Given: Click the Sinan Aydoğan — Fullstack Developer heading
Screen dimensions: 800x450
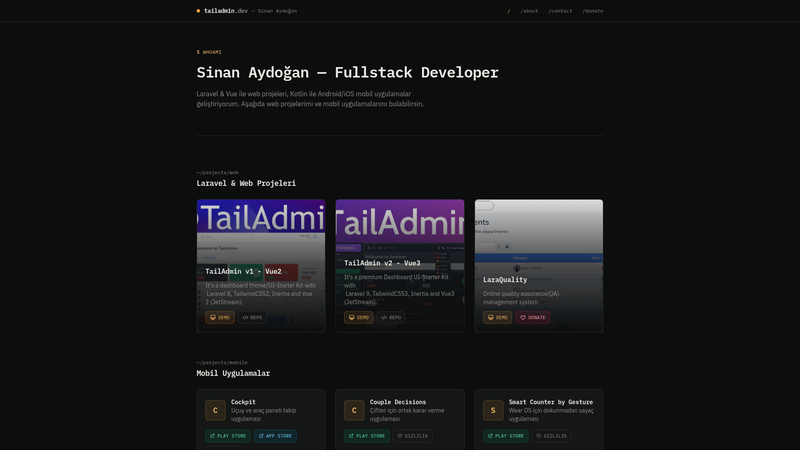Looking at the screenshot, I should (347, 72).
